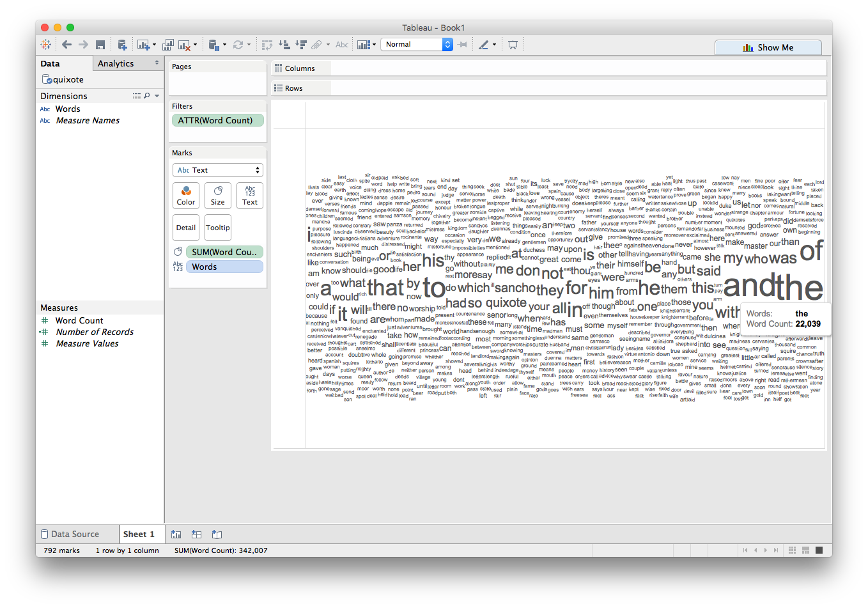Open the view cards chart icon
This screenshot has width=868, height=608.
coord(363,45)
